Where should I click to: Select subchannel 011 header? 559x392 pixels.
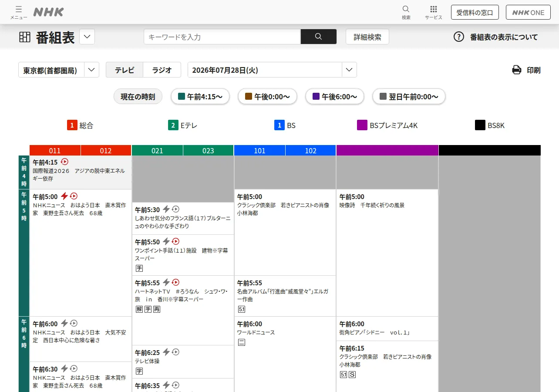pos(55,150)
